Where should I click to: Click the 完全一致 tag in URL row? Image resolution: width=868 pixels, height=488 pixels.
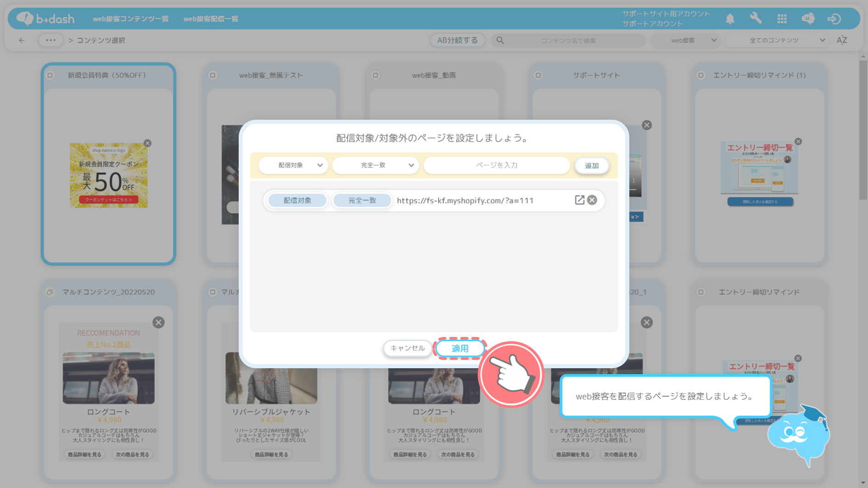click(x=362, y=201)
